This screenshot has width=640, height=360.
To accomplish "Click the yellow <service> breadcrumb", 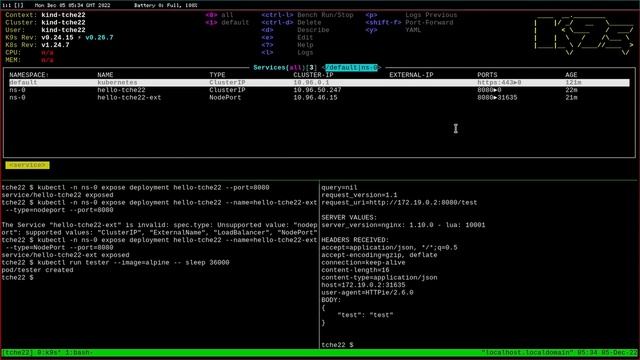I will tap(27, 165).
